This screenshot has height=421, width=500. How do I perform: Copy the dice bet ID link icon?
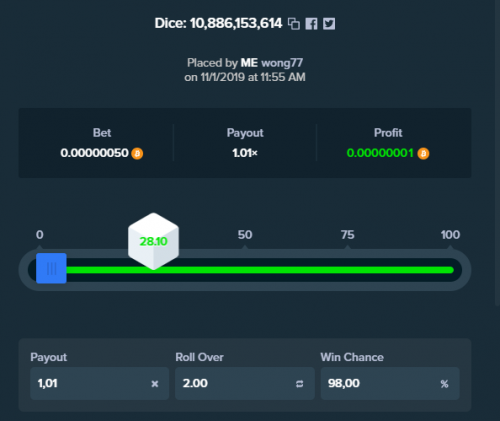click(x=294, y=24)
